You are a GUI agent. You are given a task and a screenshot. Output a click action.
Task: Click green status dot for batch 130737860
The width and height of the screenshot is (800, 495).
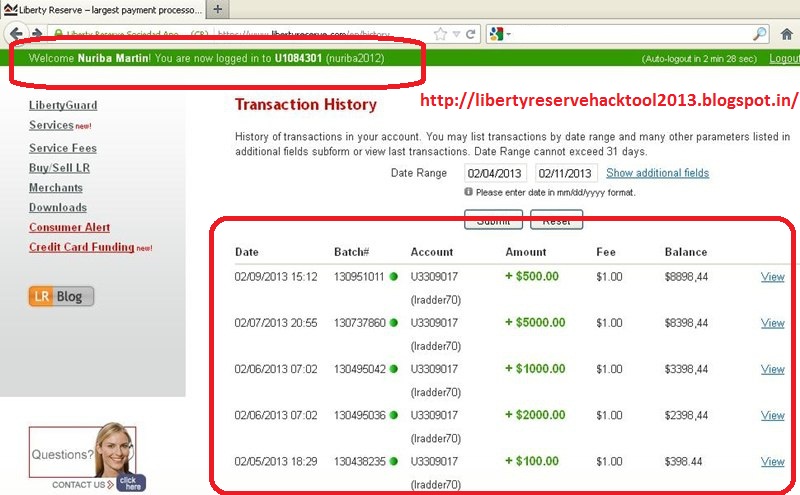393,323
